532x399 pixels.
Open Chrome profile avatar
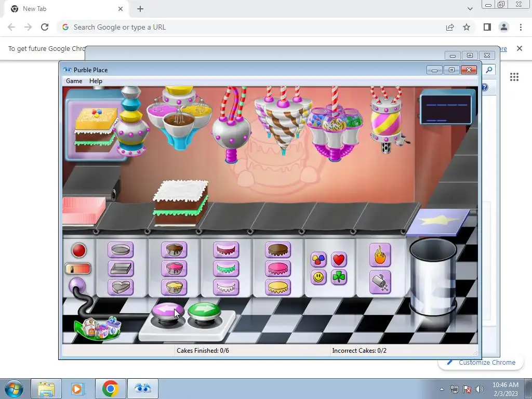coord(504,27)
